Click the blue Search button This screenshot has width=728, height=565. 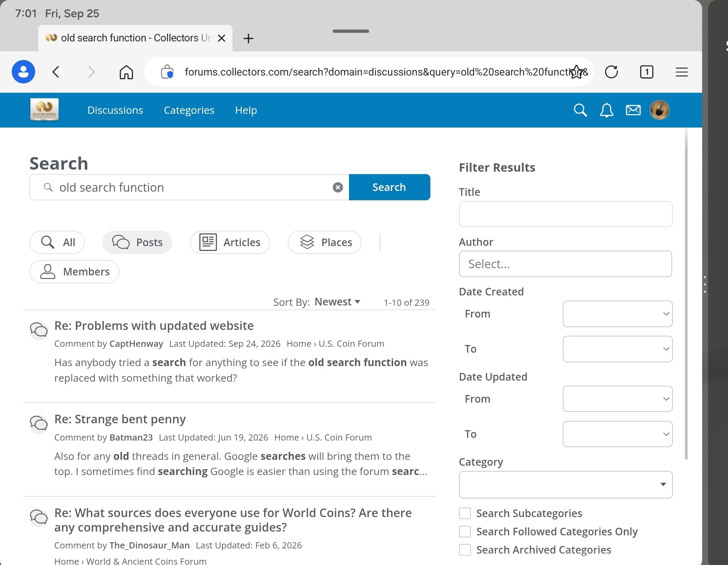(x=389, y=187)
